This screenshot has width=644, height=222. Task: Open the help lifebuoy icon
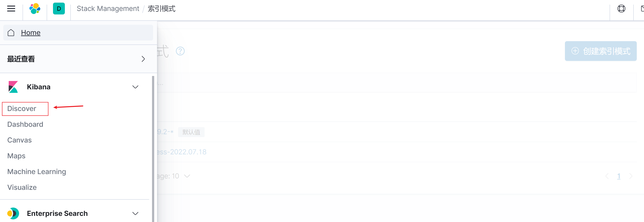[621, 9]
